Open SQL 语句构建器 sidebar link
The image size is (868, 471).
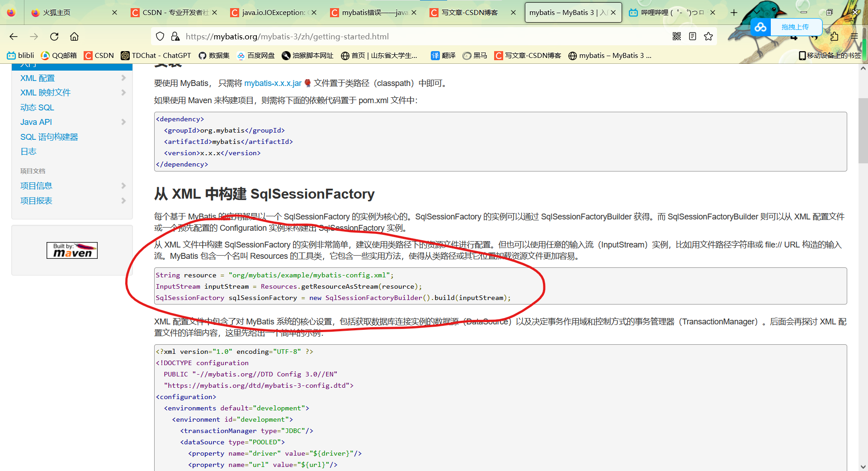tap(49, 137)
